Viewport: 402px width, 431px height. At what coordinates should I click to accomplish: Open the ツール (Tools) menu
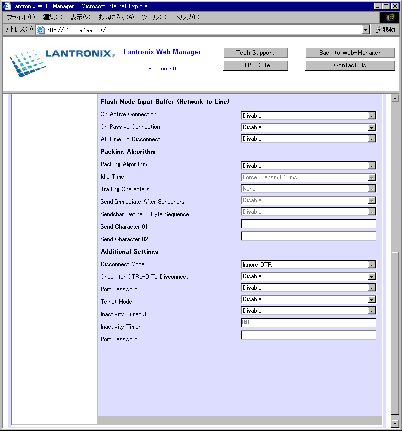[x=154, y=17]
